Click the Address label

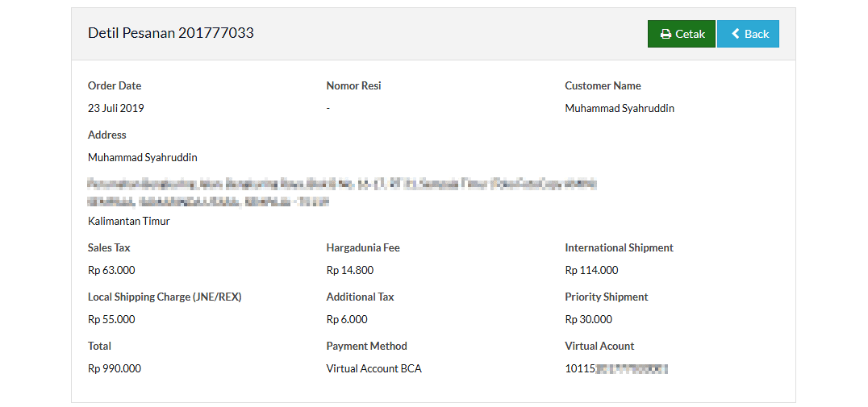pyautogui.click(x=106, y=135)
